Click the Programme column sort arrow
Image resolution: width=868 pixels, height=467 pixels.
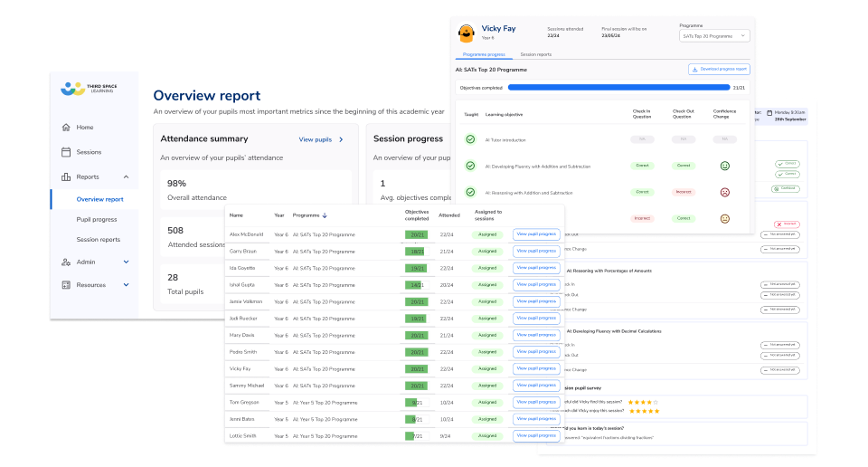[325, 216]
